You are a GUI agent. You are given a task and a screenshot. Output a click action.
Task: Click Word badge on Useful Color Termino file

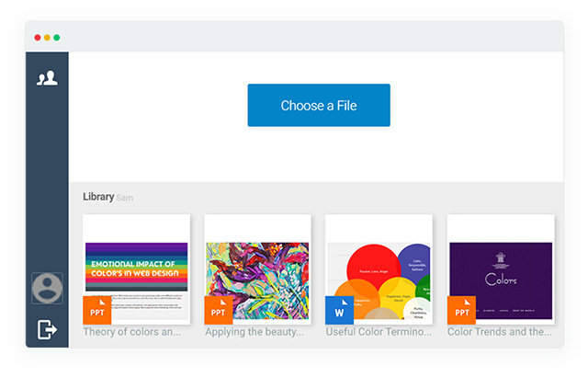coord(339,310)
